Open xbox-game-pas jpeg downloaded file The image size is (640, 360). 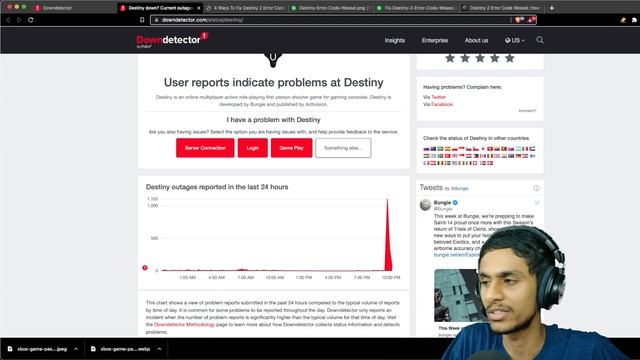[42, 349]
